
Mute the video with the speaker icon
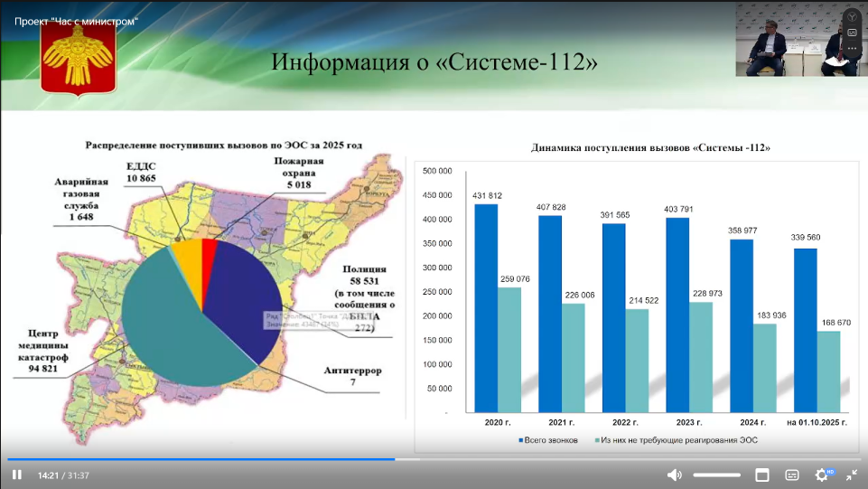click(674, 475)
